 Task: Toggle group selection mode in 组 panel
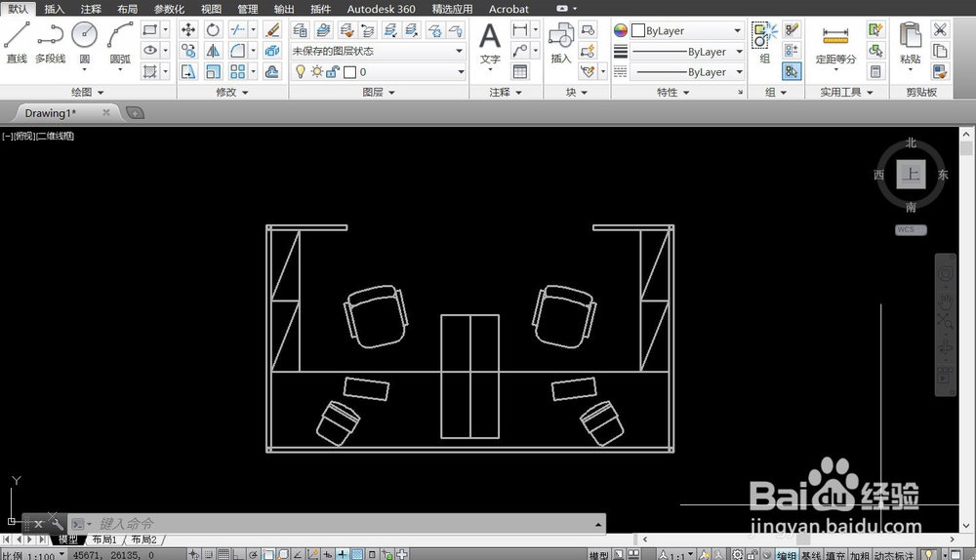(x=792, y=71)
